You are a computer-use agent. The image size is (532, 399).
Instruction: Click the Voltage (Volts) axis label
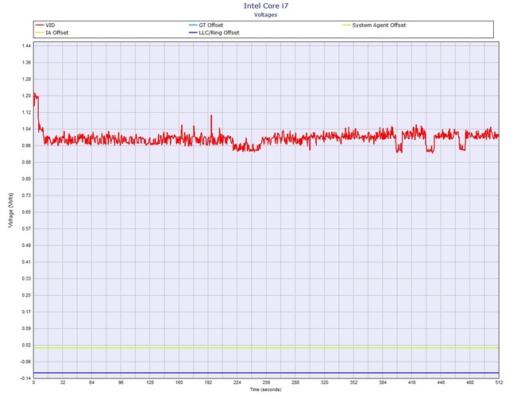pyautogui.click(x=11, y=210)
